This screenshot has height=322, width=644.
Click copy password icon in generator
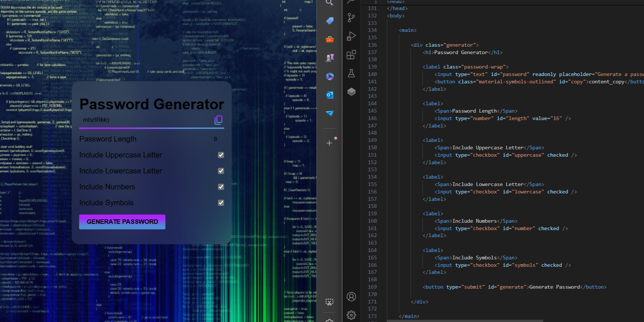pos(218,120)
